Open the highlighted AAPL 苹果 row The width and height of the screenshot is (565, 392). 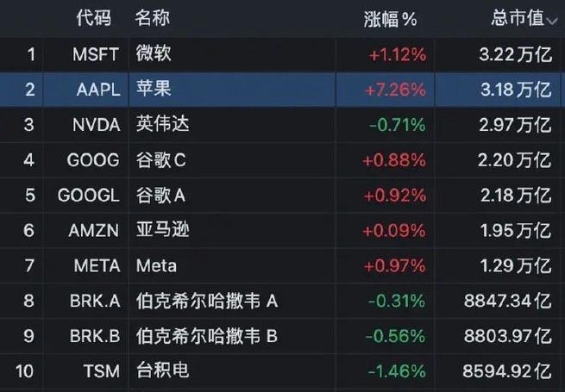283,90
